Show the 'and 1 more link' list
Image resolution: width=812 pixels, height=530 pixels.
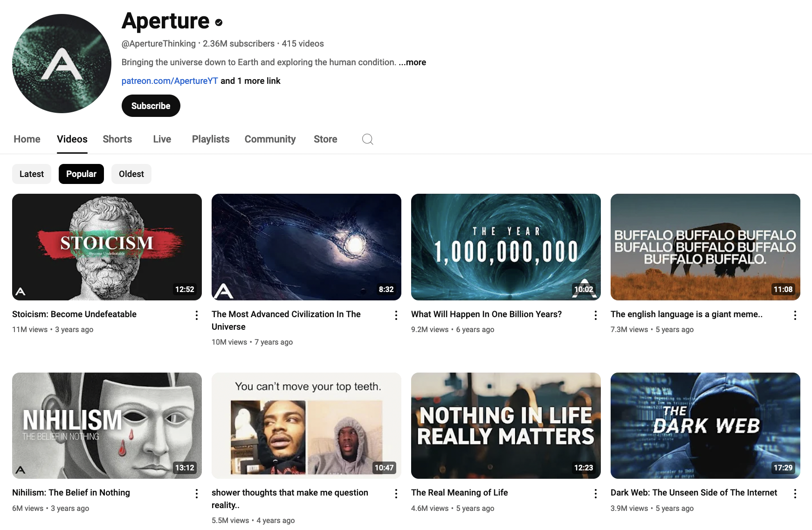250,81
